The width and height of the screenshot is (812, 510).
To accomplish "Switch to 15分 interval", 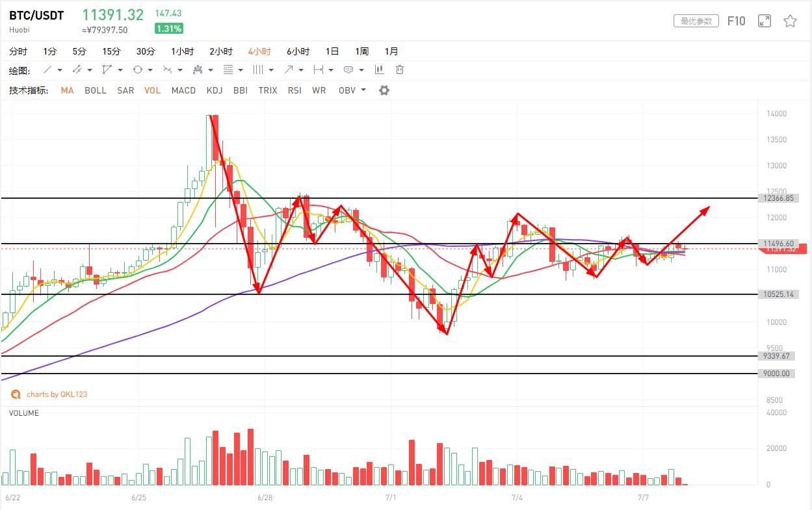I will [111, 51].
